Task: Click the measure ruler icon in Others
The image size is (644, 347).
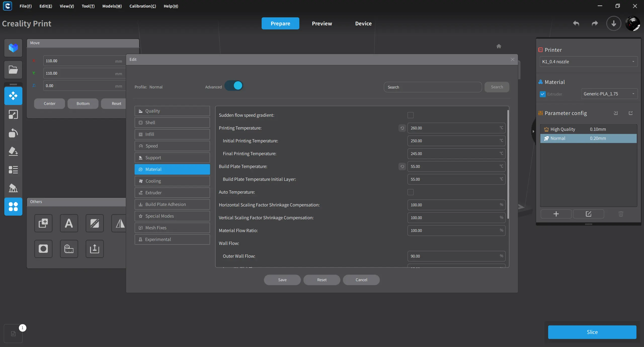Action: pos(69,249)
